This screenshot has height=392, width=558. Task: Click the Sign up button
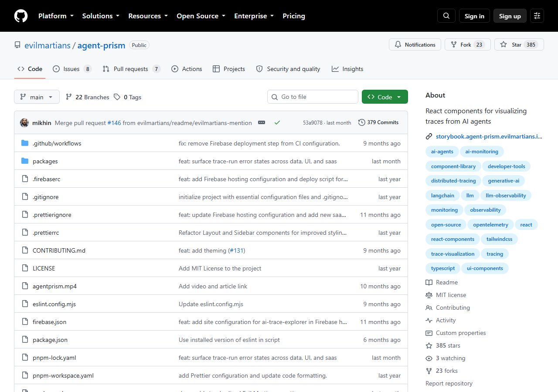[x=510, y=16]
